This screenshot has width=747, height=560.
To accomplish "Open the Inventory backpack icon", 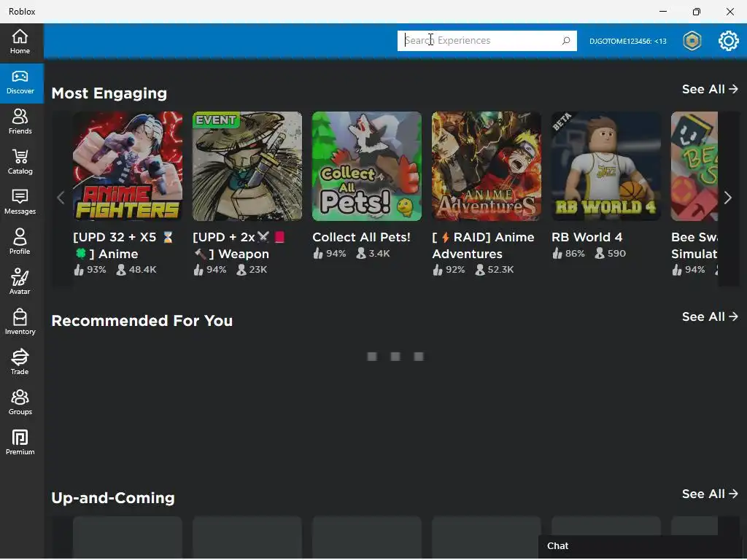I will 20,316.
